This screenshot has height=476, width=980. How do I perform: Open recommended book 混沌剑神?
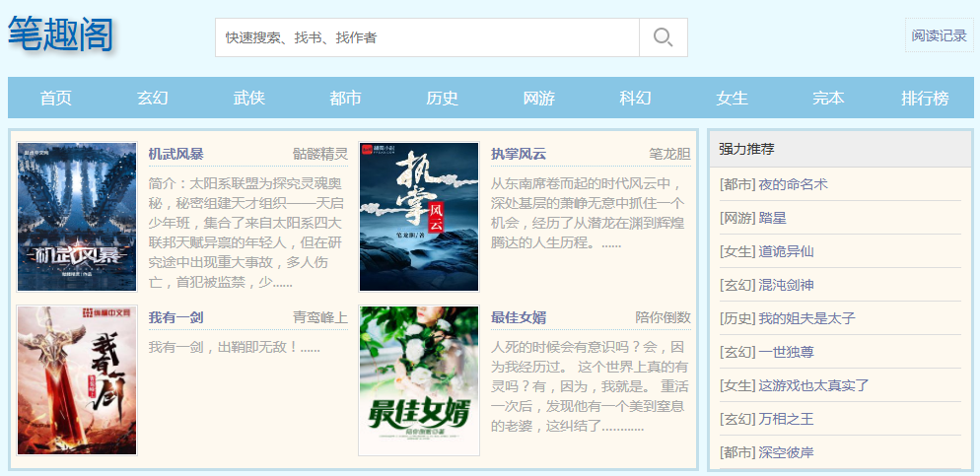click(786, 285)
